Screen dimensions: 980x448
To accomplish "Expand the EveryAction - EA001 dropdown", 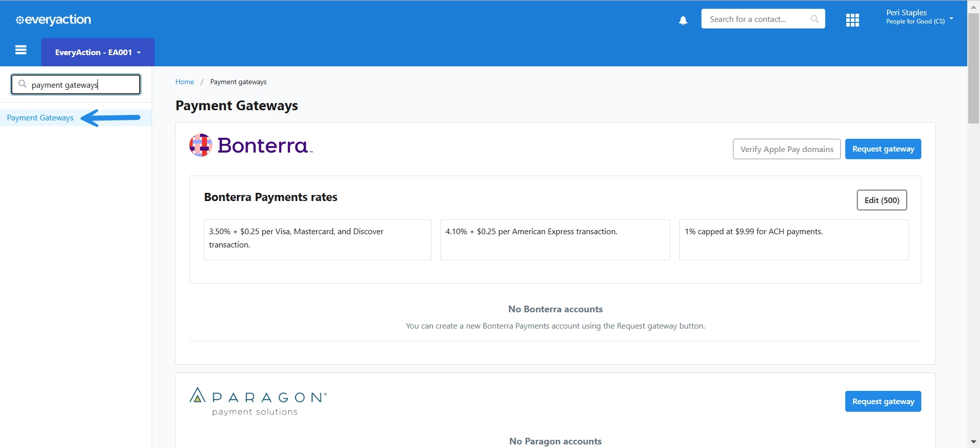I will (x=98, y=52).
